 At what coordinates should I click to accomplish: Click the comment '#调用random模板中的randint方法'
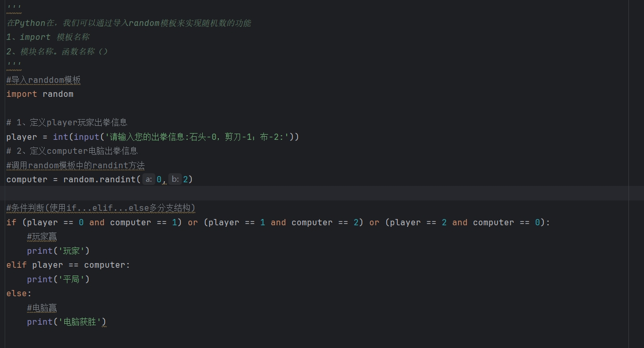76,165
